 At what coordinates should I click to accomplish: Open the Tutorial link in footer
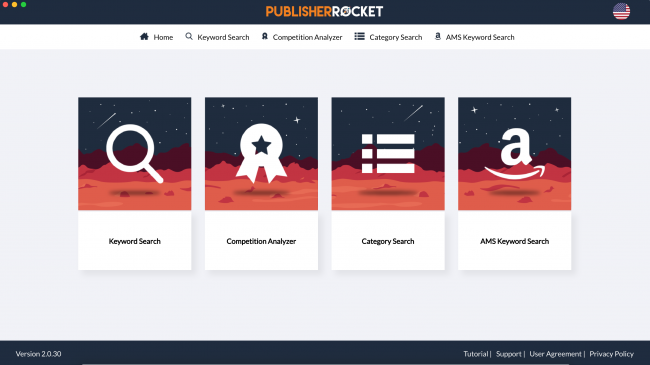click(475, 354)
